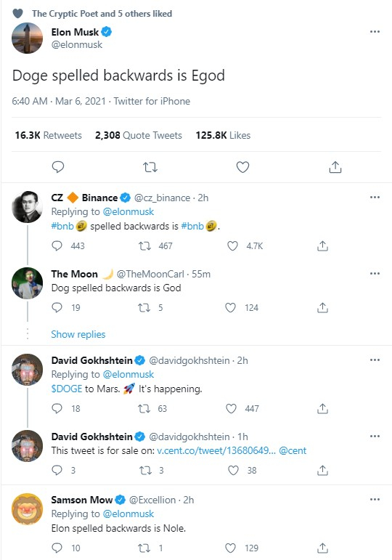The width and height of the screenshot is (392, 560).
Task: View the 2,308 Quote Tweets
Action: coord(139,135)
